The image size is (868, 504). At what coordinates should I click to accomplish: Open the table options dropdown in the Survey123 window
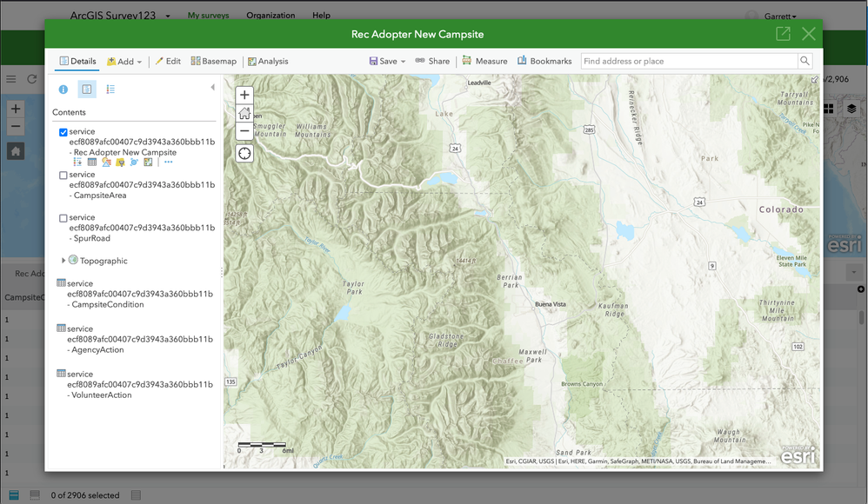point(853,272)
